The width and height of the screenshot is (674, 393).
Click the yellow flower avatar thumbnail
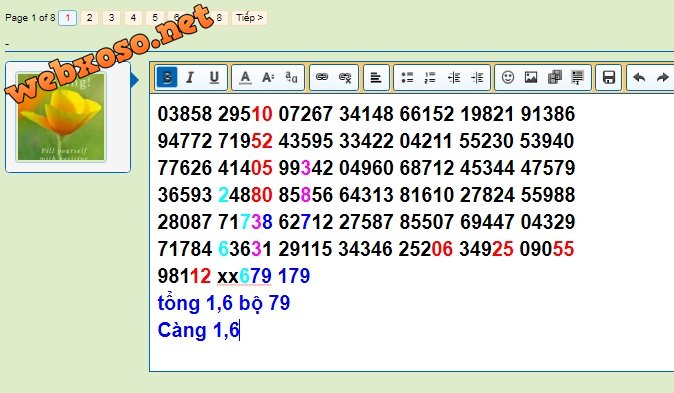pos(61,117)
